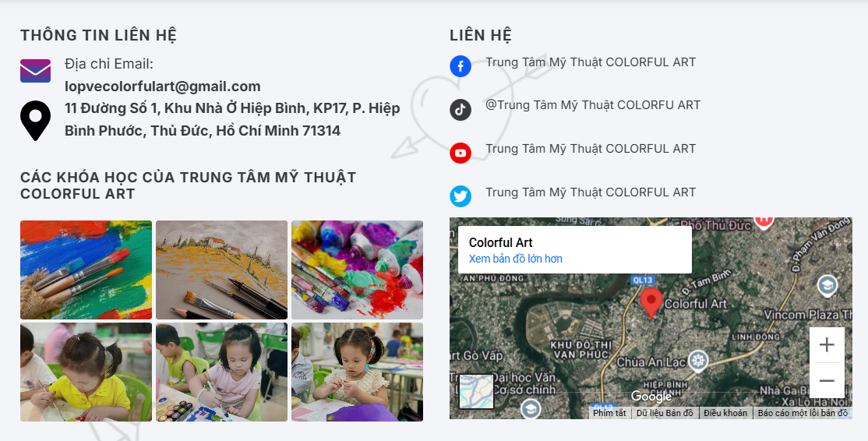Click 'Báo cáo một lỗi bản đồ'
The height and width of the screenshot is (441, 868).
click(x=802, y=413)
